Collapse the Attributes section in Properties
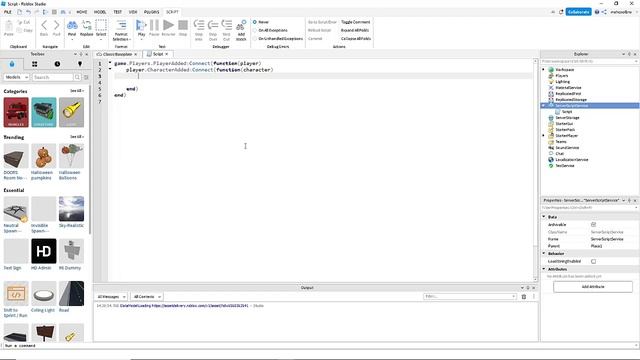 click(x=544, y=269)
